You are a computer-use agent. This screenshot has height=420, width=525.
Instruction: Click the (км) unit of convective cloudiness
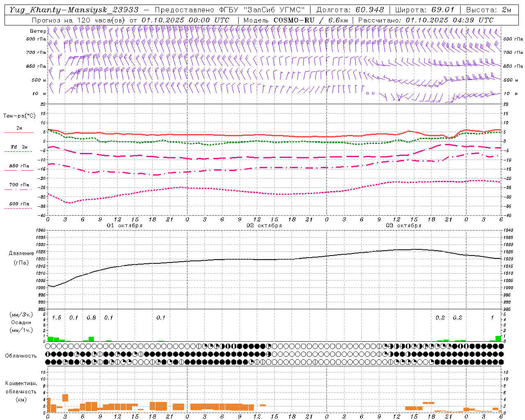pyautogui.click(x=21, y=399)
